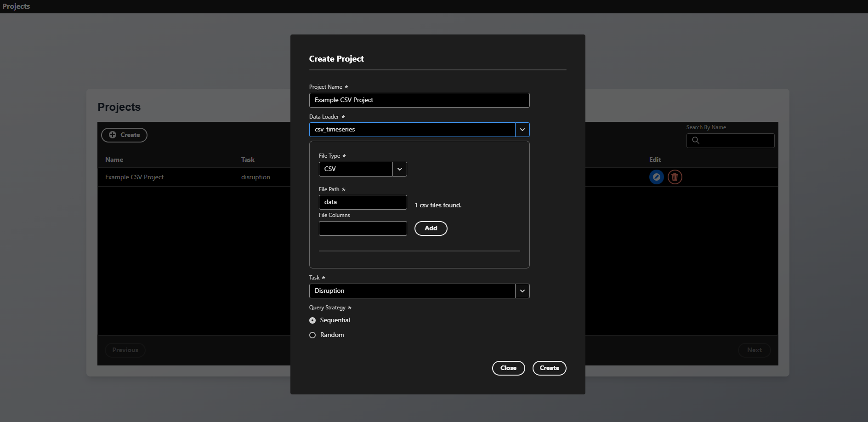This screenshot has width=868, height=422.
Task: Close the Create Project dialog
Action: [x=508, y=368]
